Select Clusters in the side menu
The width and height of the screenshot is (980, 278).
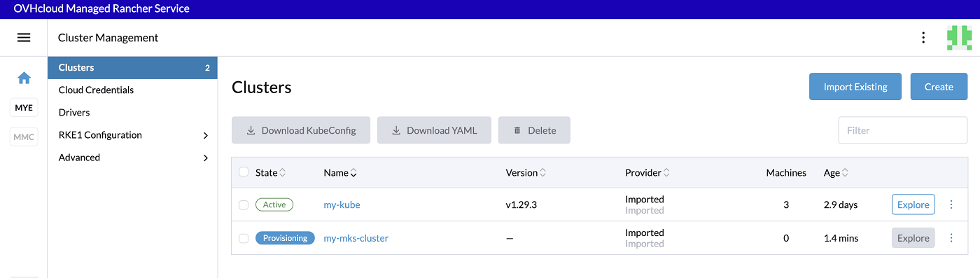(x=133, y=68)
